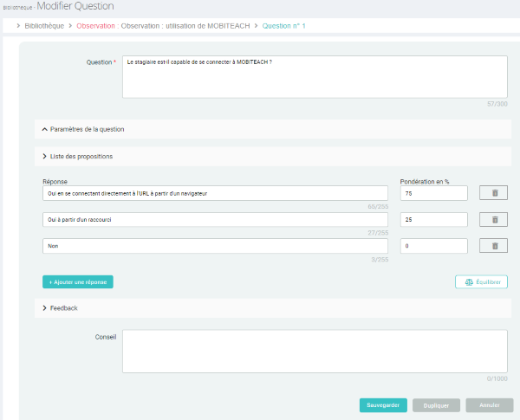Click the 0/1000 character counter

point(497,378)
